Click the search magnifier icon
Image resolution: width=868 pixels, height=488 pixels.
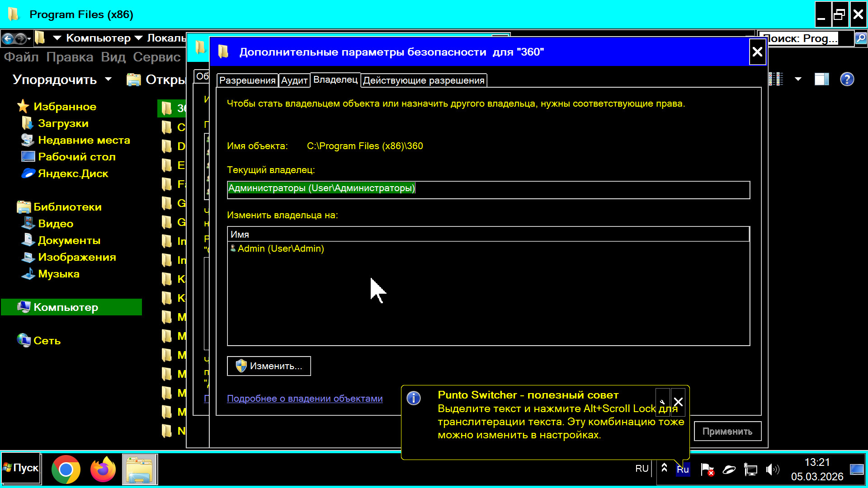click(861, 38)
